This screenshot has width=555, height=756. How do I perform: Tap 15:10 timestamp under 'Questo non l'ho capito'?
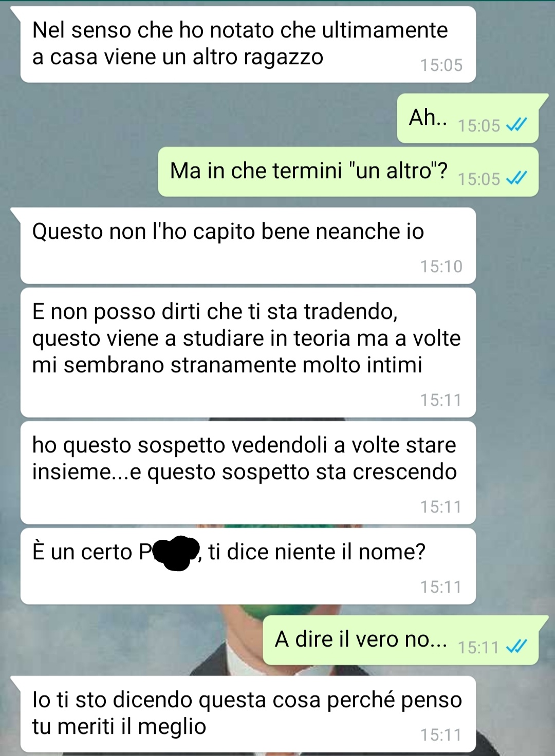[x=441, y=266]
